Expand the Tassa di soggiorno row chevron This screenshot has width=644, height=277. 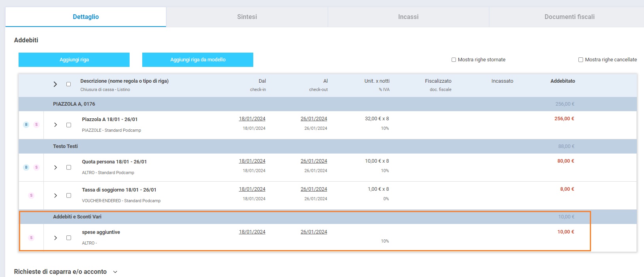point(56,195)
